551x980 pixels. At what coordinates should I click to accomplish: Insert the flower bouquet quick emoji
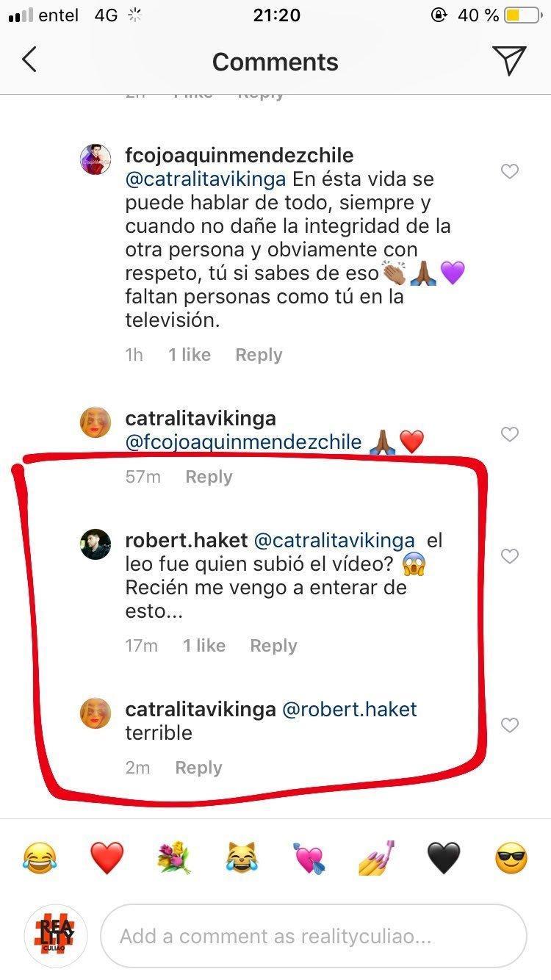coord(175,858)
